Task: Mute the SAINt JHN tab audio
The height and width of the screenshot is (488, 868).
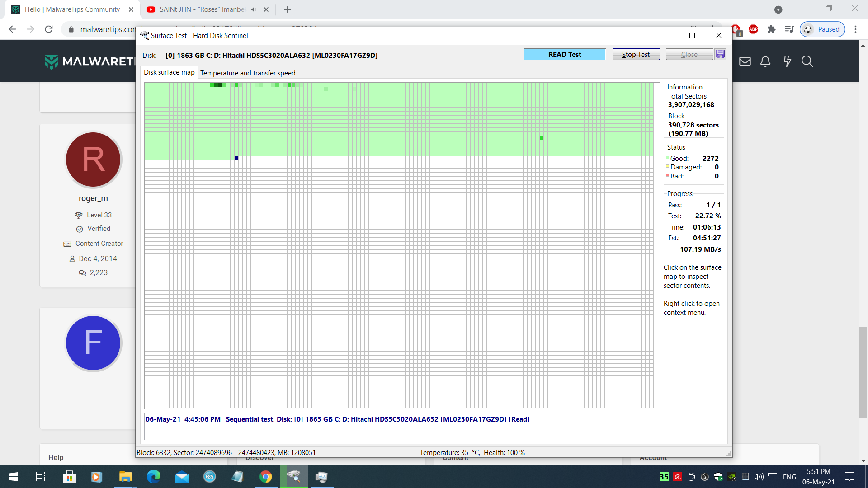Action: 254,9
